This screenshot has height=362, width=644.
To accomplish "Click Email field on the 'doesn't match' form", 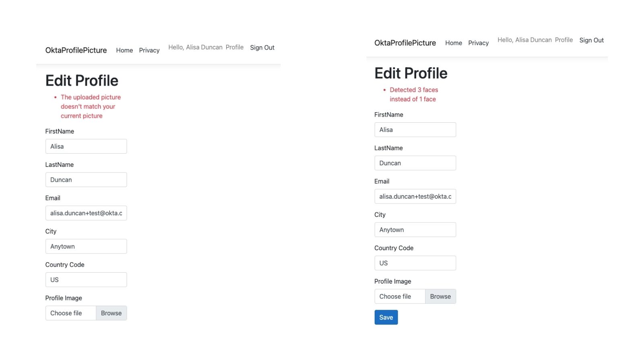I will [86, 213].
